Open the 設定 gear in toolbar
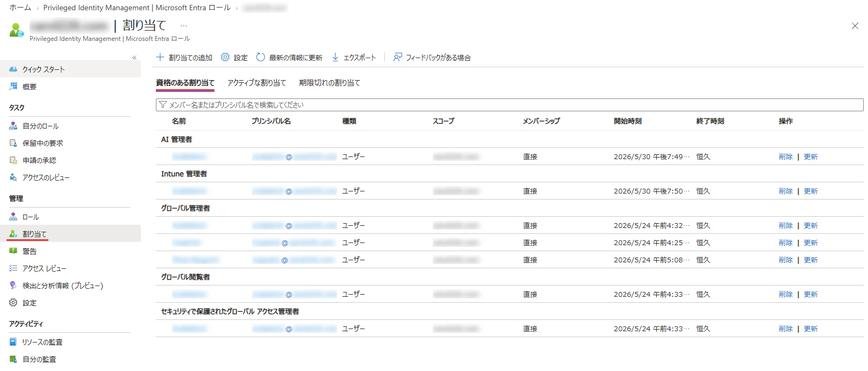This screenshot has width=868, height=371. pyautogui.click(x=225, y=57)
